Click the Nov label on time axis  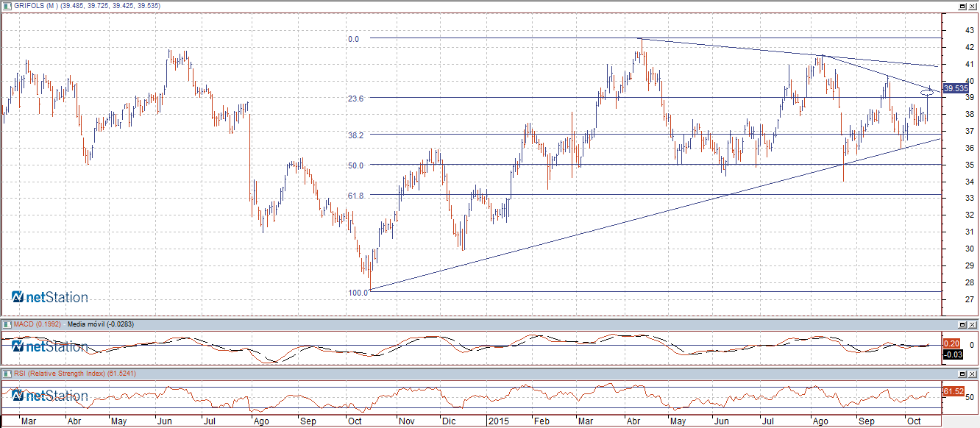tap(407, 422)
